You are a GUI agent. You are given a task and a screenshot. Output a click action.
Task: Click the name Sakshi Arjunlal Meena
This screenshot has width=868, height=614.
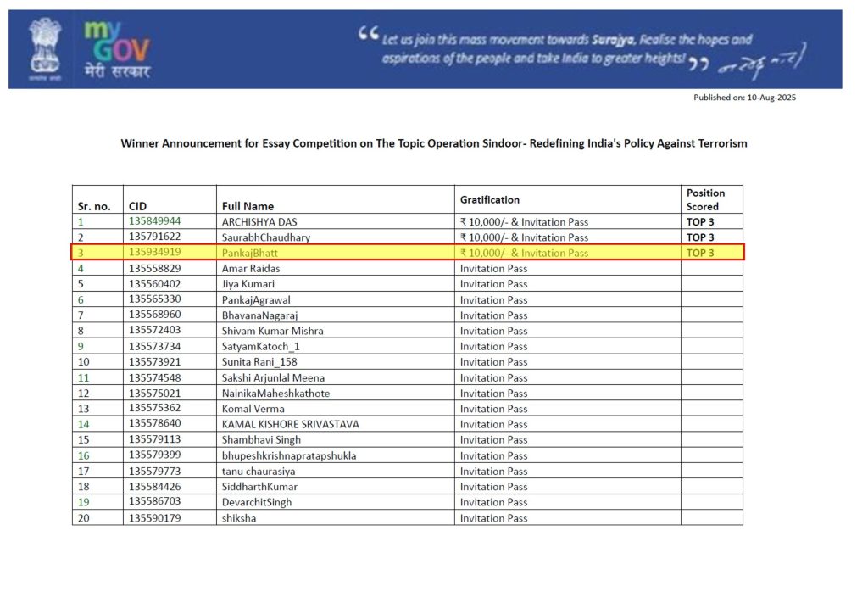[x=274, y=378]
